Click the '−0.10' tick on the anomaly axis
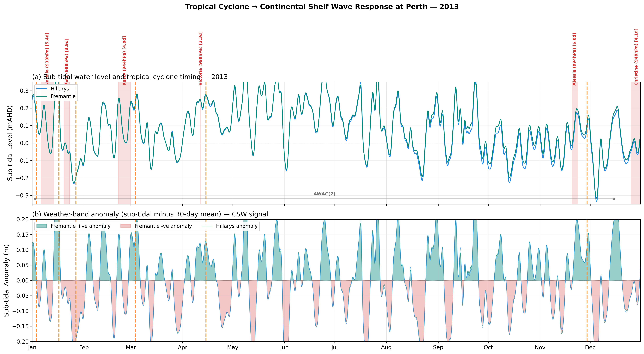 click(x=21, y=311)
